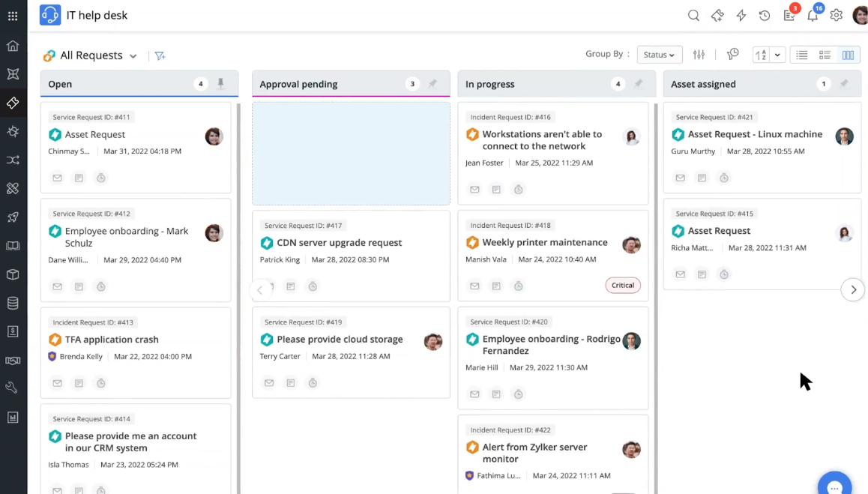The height and width of the screenshot is (494, 868).
Task: Open the user profile avatar
Action: click(x=860, y=15)
